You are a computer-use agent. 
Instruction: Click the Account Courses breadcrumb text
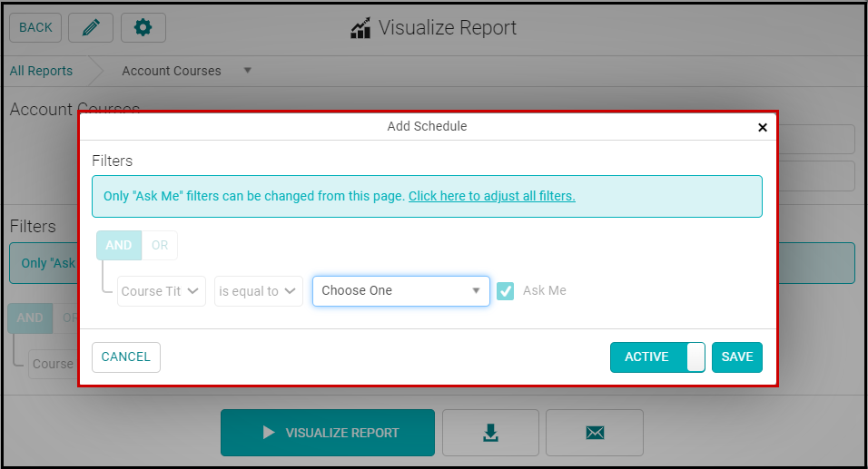(172, 71)
